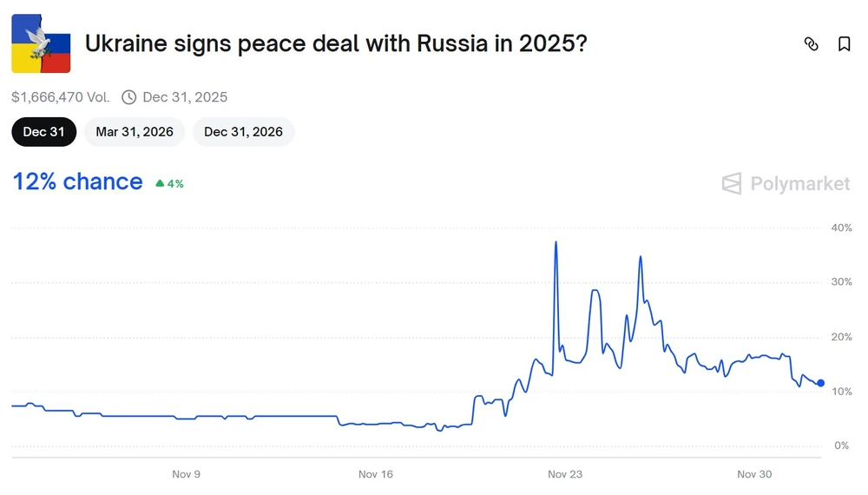
Task: Click the Dec 31, 2025 end date text
Action: [x=185, y=97]
